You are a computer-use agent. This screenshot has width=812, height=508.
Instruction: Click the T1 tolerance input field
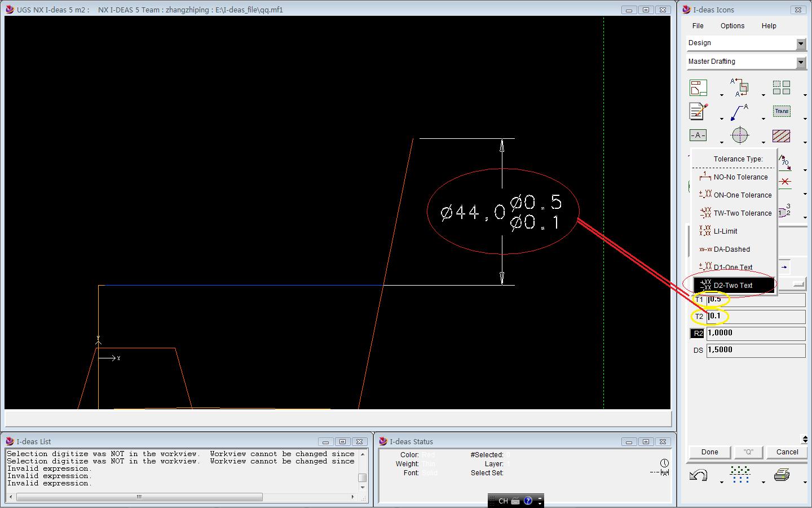(x=756, y=300)
